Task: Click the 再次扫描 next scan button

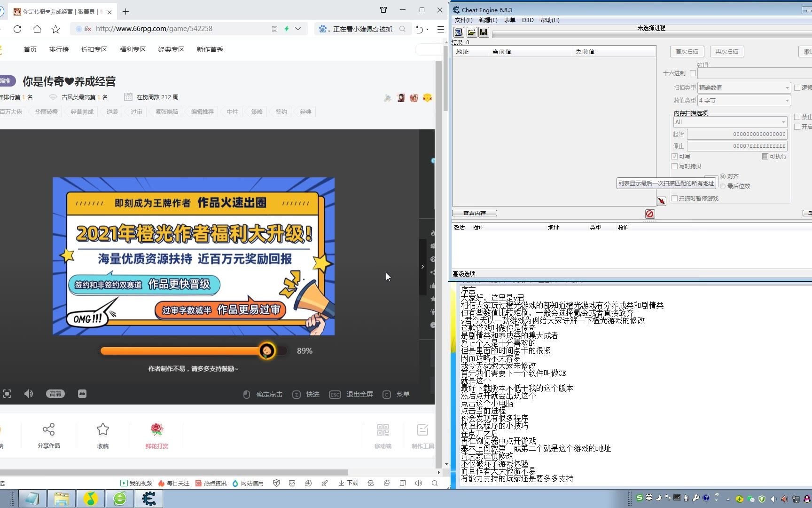Action: [x=727, y=52]
